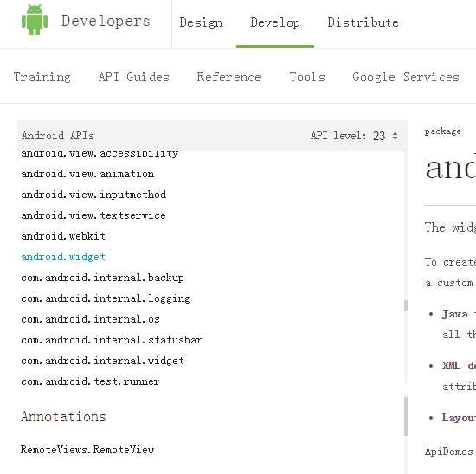Screen dimensions: 476x474
Task: Open the API level 23 dropdown
Action: pos(354,136)
